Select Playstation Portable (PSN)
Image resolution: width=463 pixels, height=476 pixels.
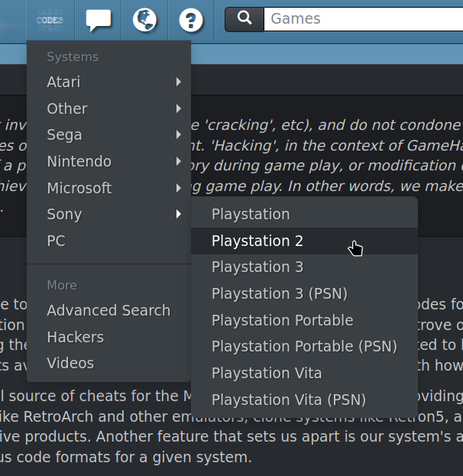[305, 346]
